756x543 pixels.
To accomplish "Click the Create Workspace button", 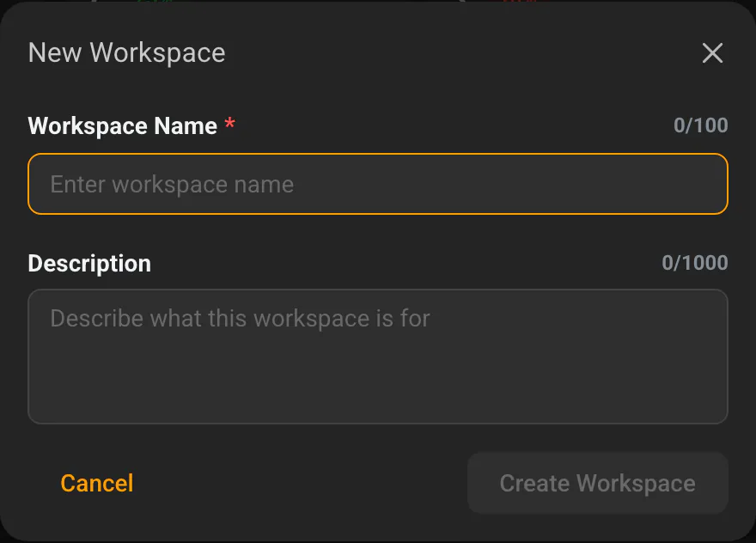I will point(597,483).
